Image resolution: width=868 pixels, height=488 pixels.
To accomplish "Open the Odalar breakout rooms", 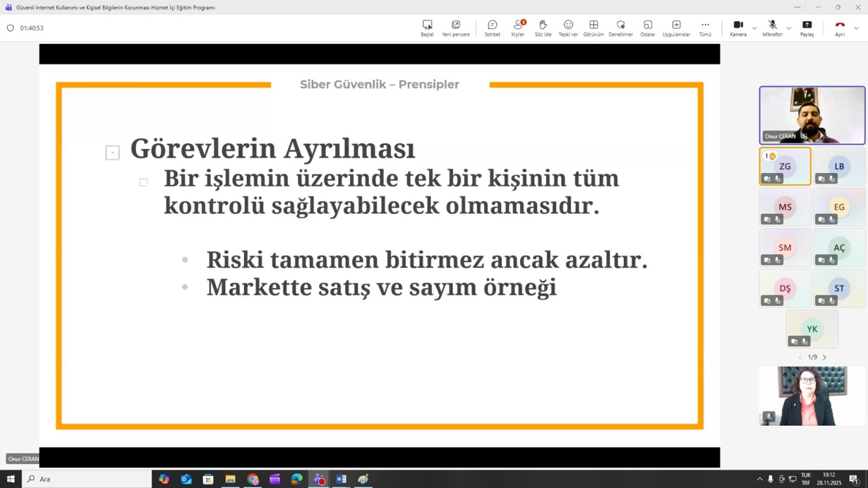I will click(647, 28).
